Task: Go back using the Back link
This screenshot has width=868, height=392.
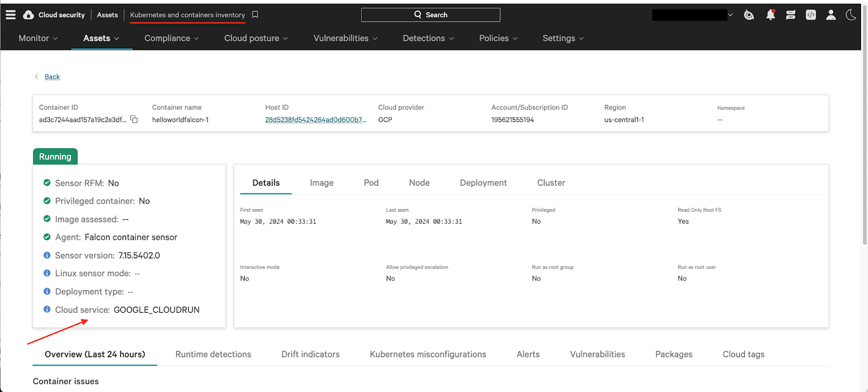Action: point(52,77)
